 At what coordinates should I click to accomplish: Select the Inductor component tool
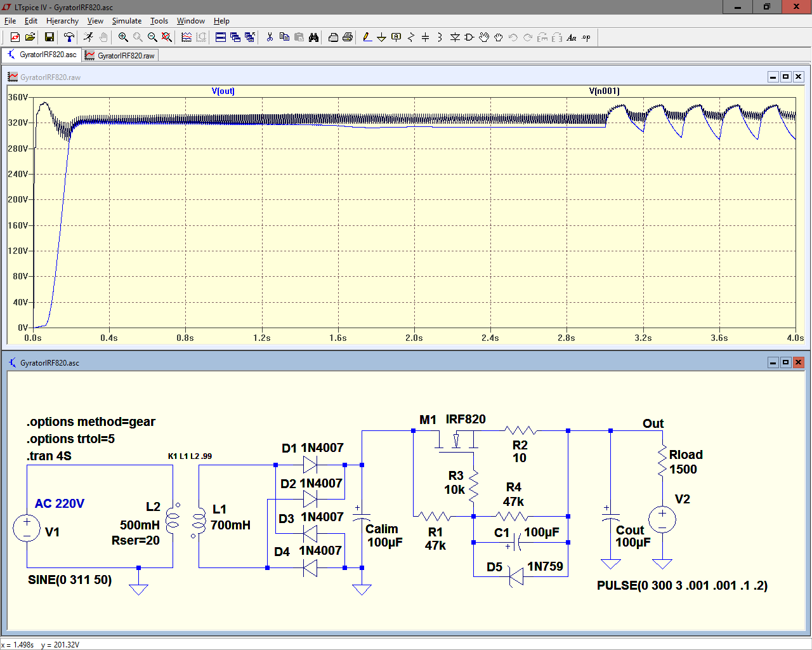[x=440, y=37]
